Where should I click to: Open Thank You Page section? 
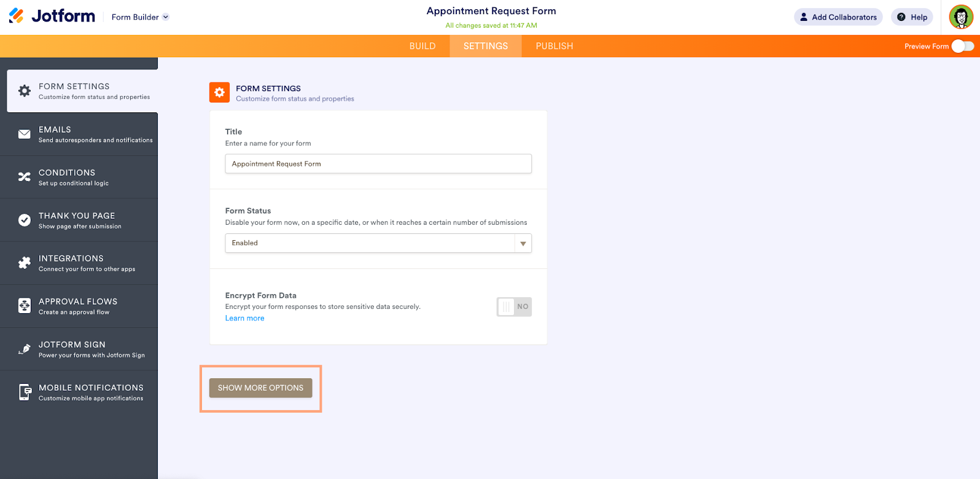79,220
